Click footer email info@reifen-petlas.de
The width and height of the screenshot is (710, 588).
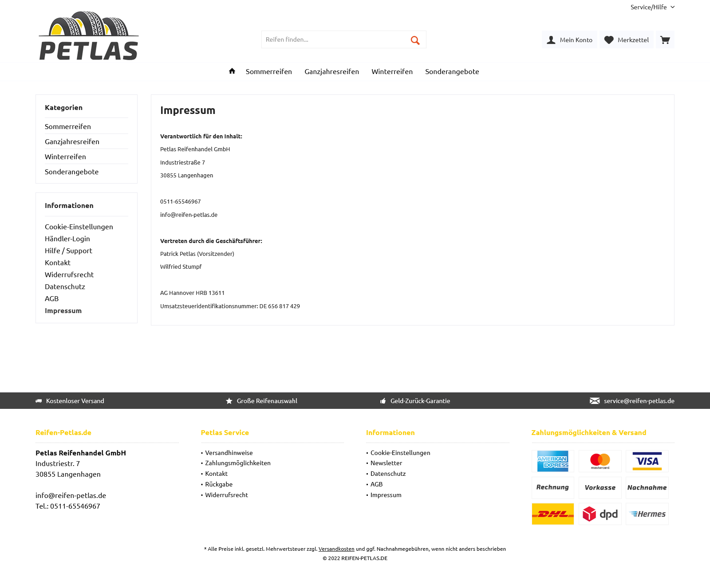tap(71, 495)
